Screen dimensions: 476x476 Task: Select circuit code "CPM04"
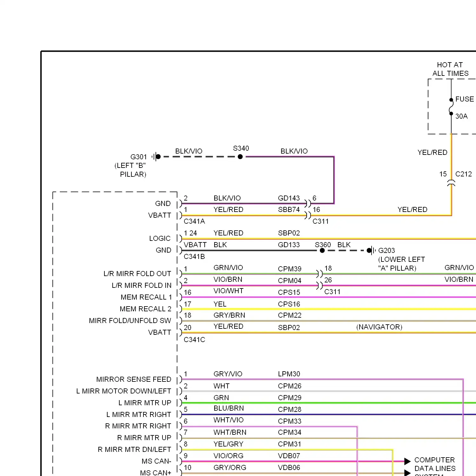tap(289, 281)
